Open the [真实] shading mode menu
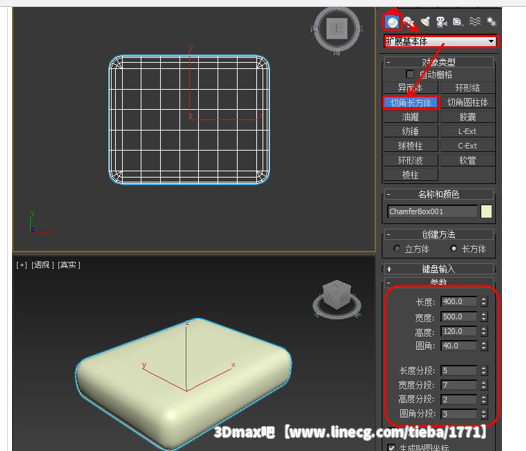526x451 pixels. click(69, 265)
